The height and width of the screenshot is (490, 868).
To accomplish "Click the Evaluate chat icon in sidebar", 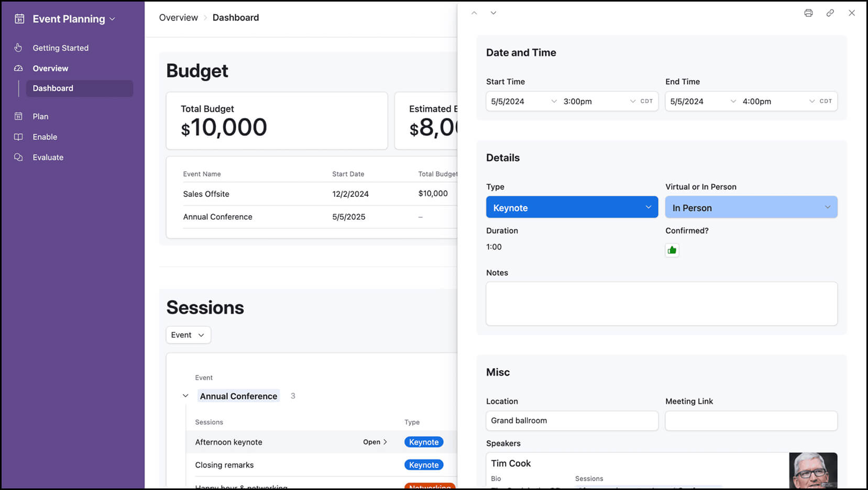I will [18, 157].
